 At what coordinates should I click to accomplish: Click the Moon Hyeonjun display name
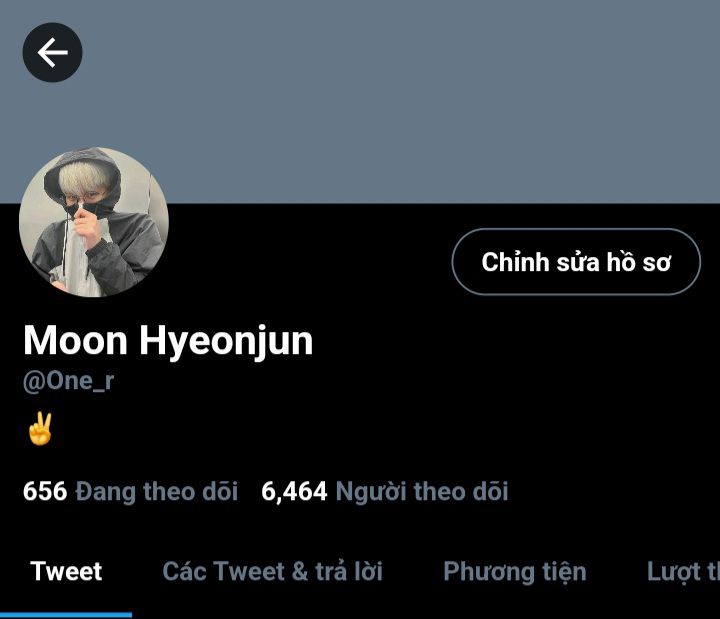point(168,341)
